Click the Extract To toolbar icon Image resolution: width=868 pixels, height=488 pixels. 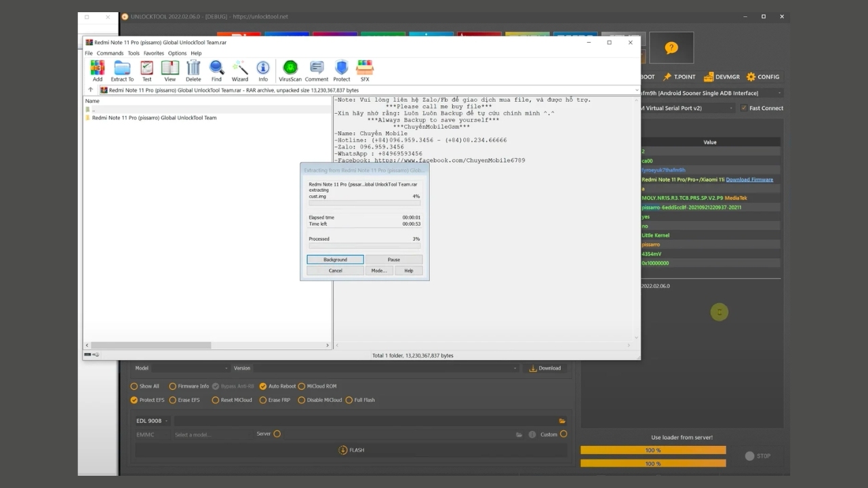coord(122,70)
